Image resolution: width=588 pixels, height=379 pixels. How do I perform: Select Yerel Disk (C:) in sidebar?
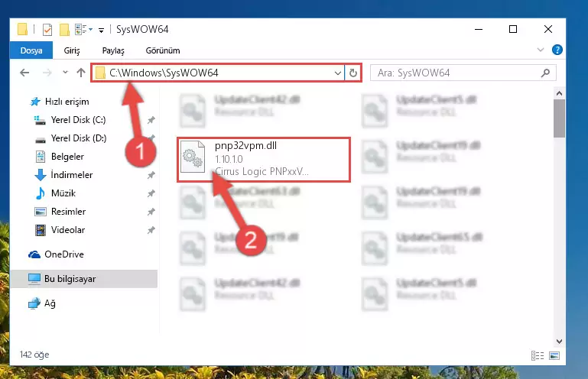(x=70, y=120)
